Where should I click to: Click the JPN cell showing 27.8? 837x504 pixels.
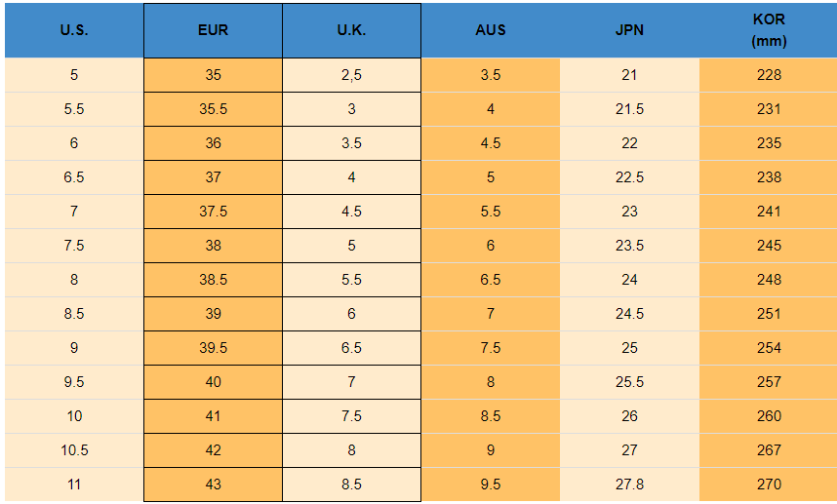point(629,485)
